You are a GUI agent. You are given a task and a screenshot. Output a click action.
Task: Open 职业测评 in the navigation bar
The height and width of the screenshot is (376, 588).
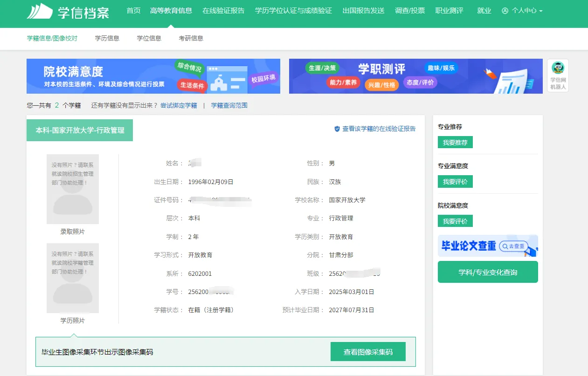pyautogui.click(x=449, y=10)
